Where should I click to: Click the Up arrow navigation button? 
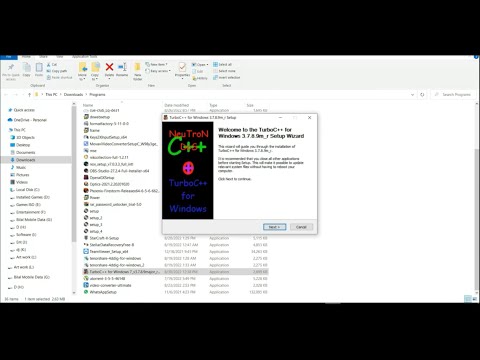click(x=29, y=95)
